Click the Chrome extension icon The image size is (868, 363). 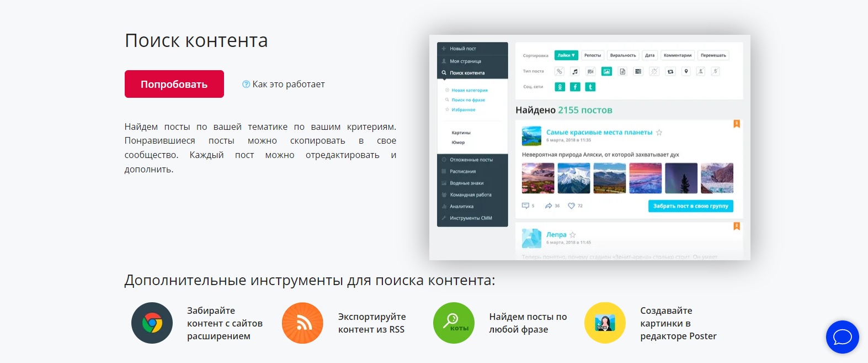152,323
